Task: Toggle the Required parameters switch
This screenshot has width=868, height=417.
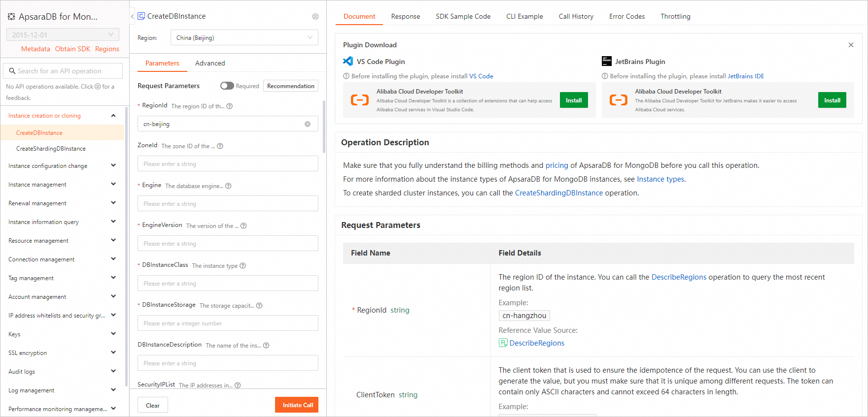Action: coord(227,86)
